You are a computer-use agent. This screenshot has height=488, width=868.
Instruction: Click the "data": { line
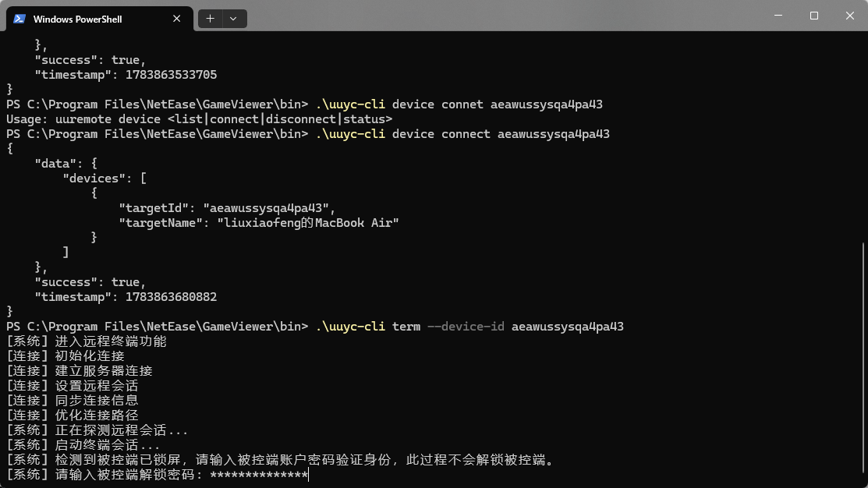[x=66, y=164]
